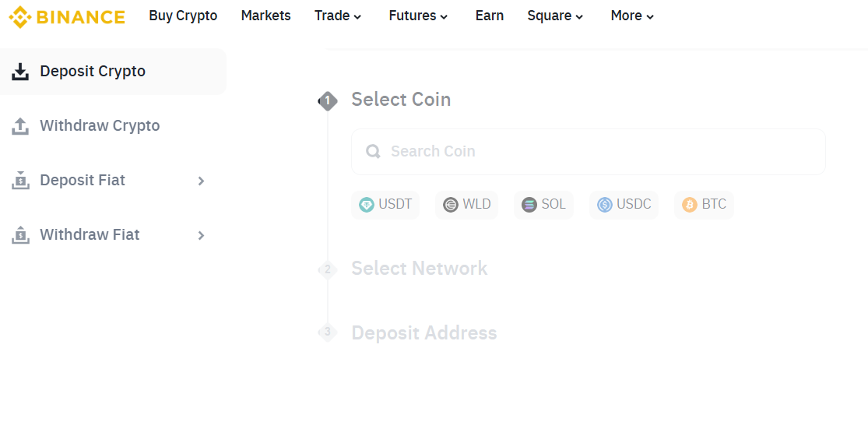
Task: Expand the Square dropdown menu
Action: click(555, 16)
